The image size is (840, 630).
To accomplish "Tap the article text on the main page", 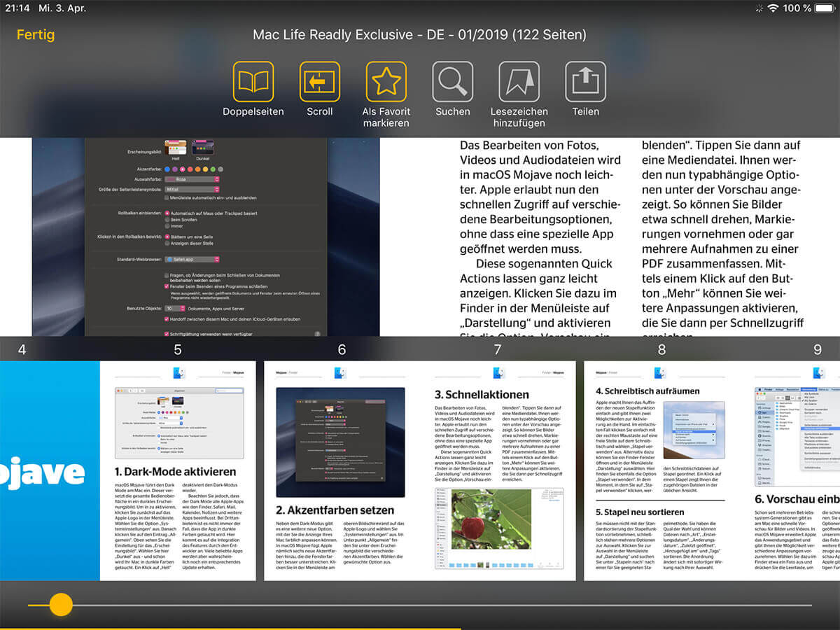I will point(631,237).
